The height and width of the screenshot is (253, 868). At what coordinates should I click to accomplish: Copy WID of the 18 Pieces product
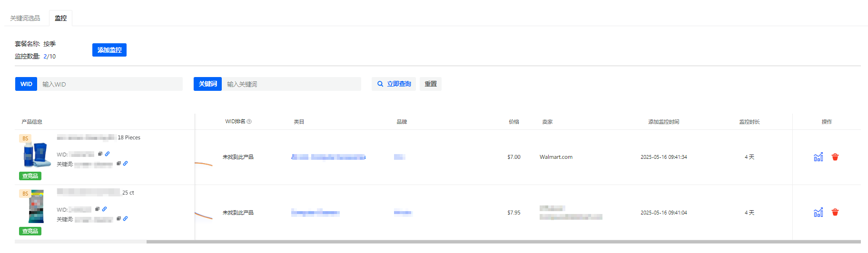(100, 154)
